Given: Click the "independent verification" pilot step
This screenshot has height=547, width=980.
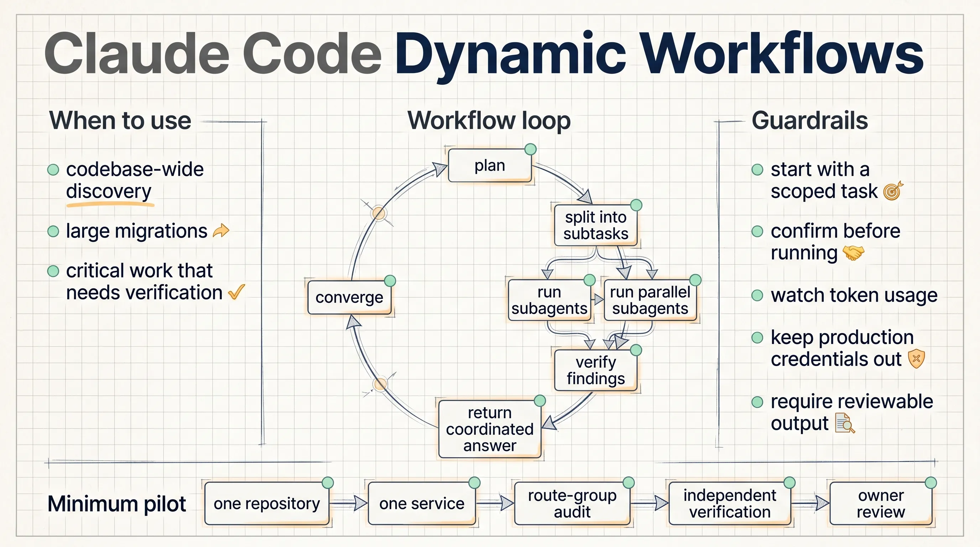Looking at the screenshot, I should point(730,504).
